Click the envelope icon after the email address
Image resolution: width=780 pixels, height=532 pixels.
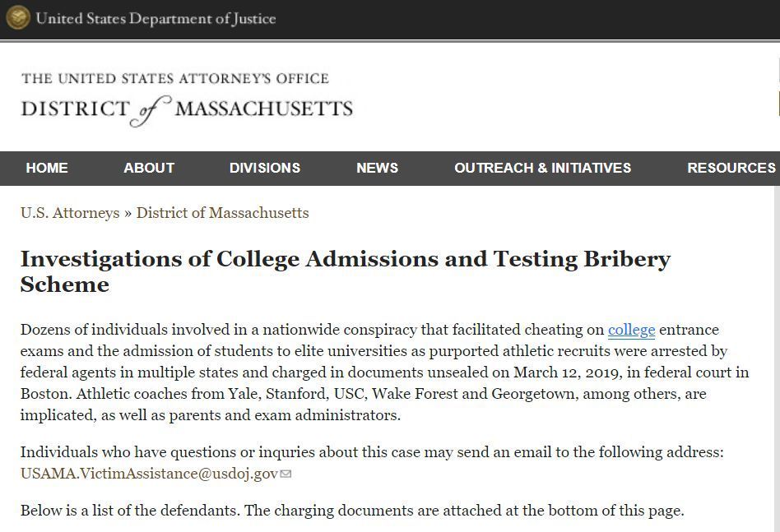pyautogui.click(x=286, y=474)
